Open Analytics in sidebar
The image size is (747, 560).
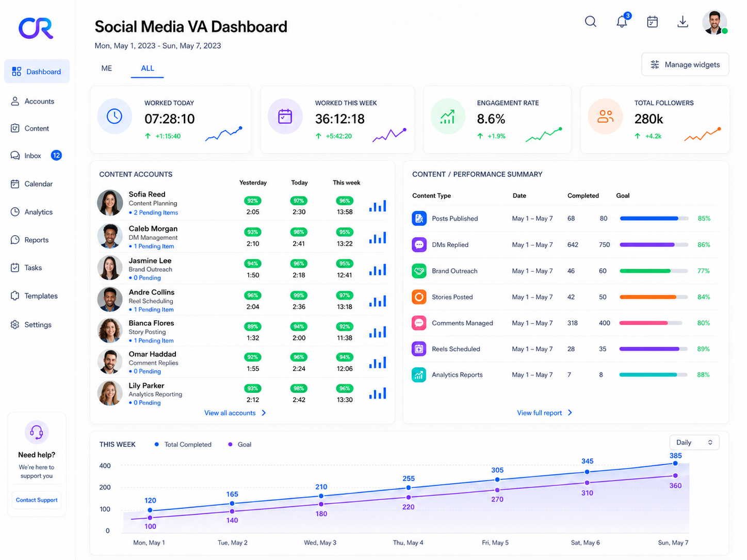[31, 212]
